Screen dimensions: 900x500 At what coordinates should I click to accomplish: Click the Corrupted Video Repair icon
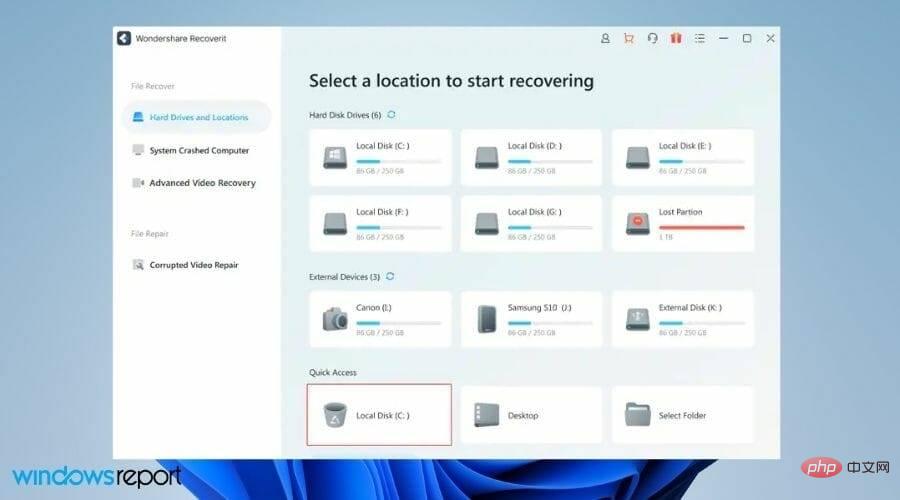(x=138, y=265)
